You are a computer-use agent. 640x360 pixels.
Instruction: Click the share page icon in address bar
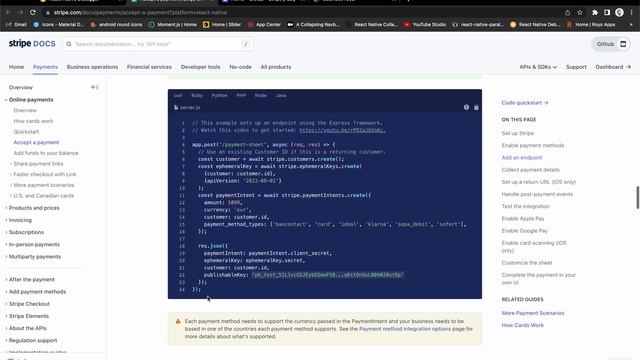(567, 13)
